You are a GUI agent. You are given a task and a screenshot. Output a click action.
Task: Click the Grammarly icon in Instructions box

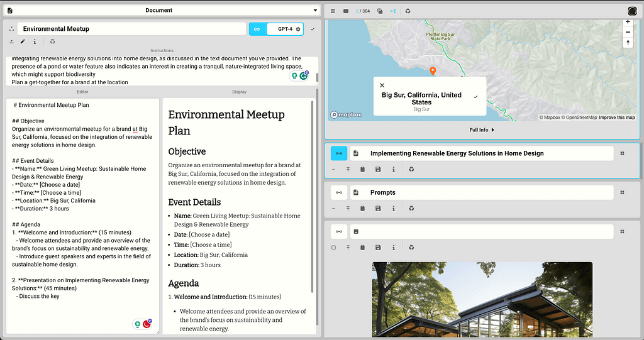[x=304, y=75]
